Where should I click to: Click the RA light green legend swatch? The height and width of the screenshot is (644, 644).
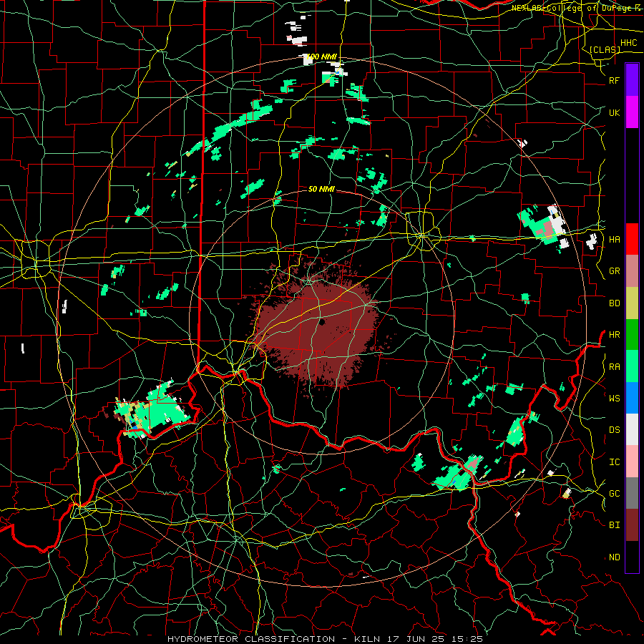point(632,366)
